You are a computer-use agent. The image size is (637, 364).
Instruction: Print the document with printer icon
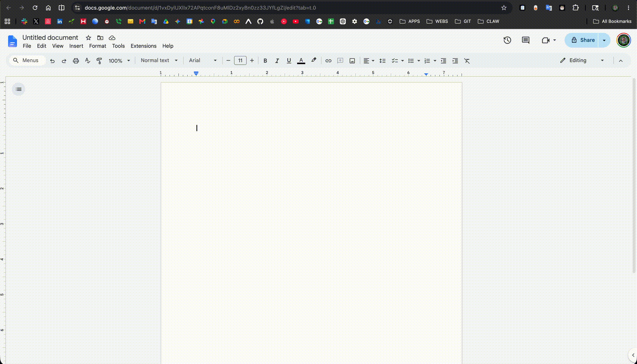pyautogui.click(x=76, y=61)
